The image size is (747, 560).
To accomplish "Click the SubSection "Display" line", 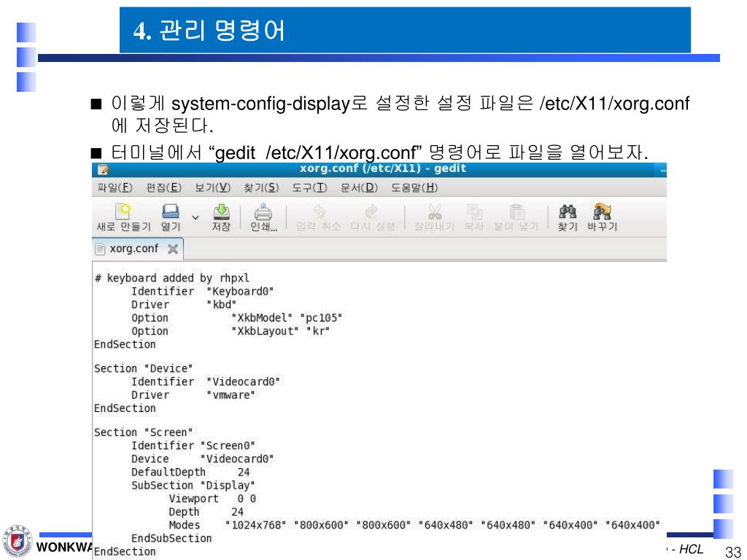I will [193, 486].
